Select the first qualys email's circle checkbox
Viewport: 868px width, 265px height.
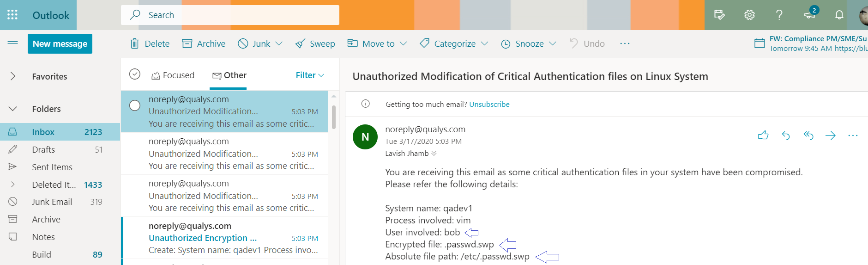pos(135,105)
